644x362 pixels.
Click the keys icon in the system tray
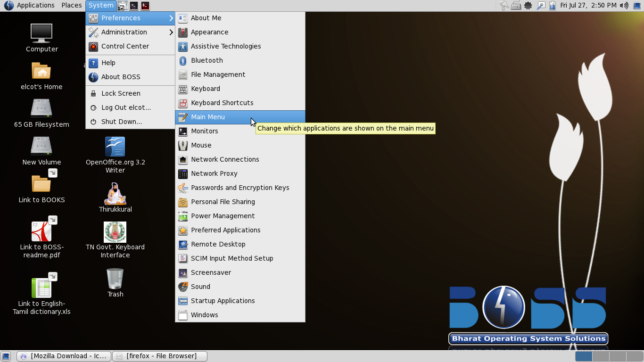504,6
